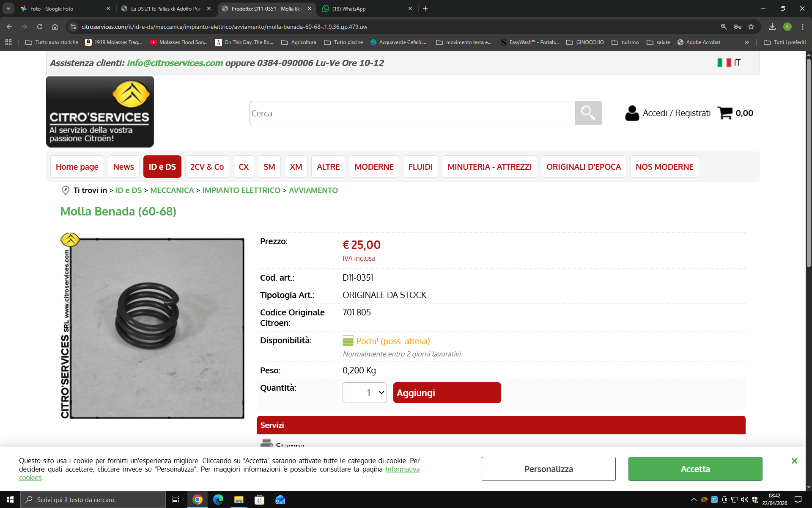Open Microsoft Store from the taskbar
The width and height of the screenshot is (812, 508).
click(x=260, y=500)
